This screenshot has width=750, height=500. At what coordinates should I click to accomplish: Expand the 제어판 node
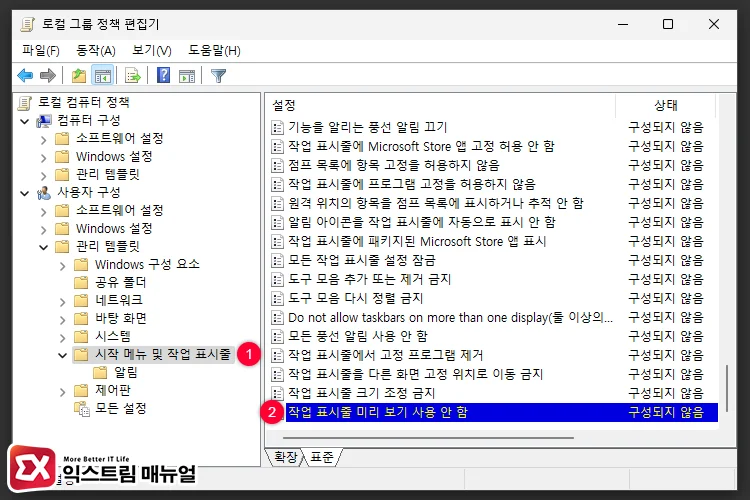coord(62,392)
